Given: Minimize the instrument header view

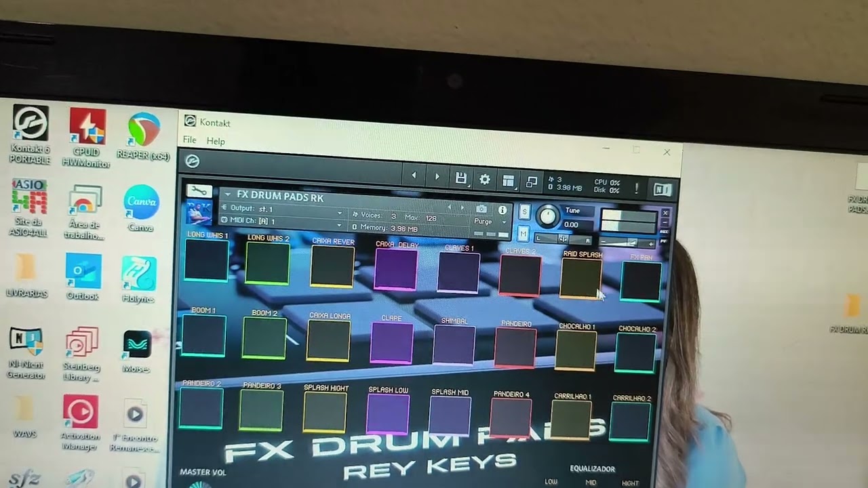Looking at the screenshot, I should click(x=665, y=222).
